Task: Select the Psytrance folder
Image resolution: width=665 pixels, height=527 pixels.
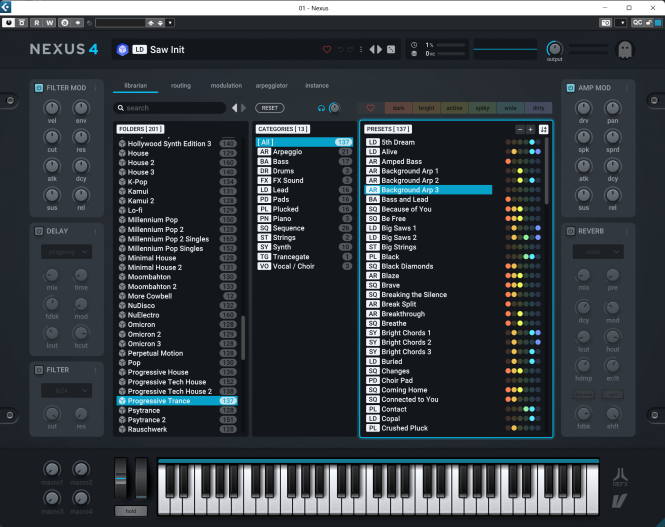Action: point(177,410)
